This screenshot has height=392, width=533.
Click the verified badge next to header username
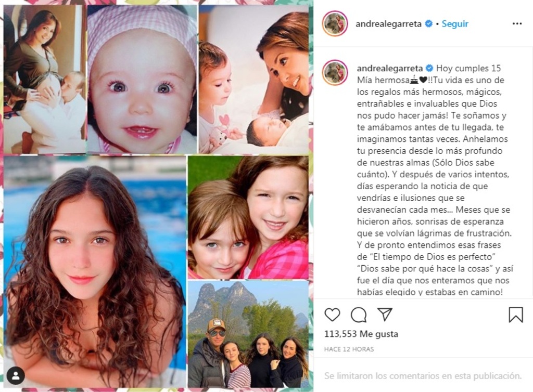(x=429, y=24)
